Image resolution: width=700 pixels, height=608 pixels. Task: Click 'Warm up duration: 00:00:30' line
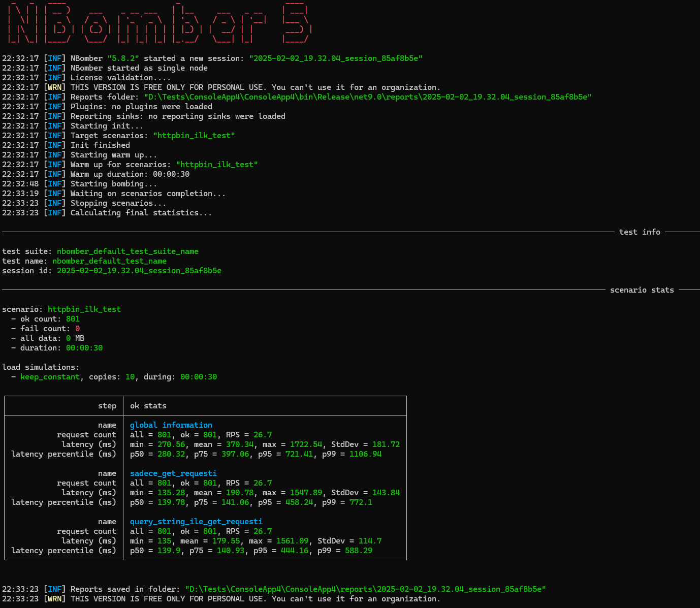coord(130,174)
